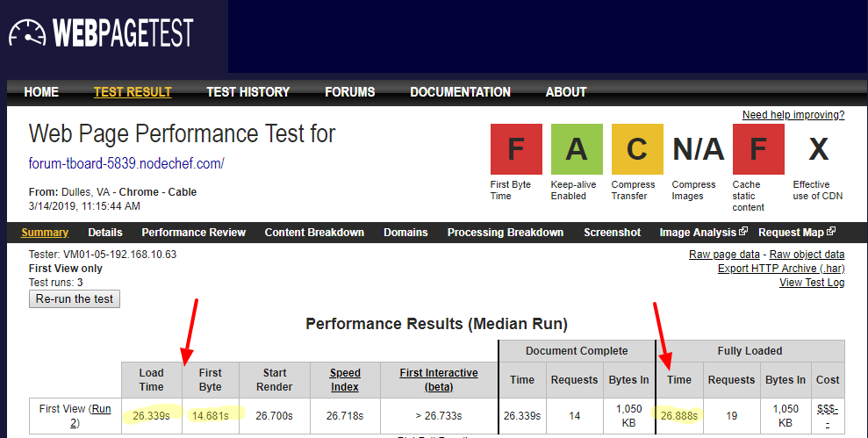The width and height of the screenshot is (868, 438).
Task: Click the red F First Byte Time grade
Action: [516, 149]
